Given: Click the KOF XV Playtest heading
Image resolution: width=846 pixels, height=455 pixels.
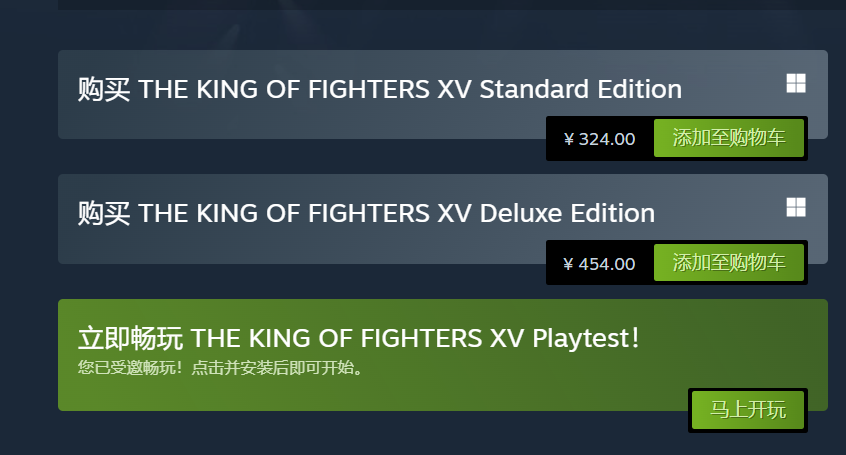Looking at the screenshot, I should click(x=359, y=338).
